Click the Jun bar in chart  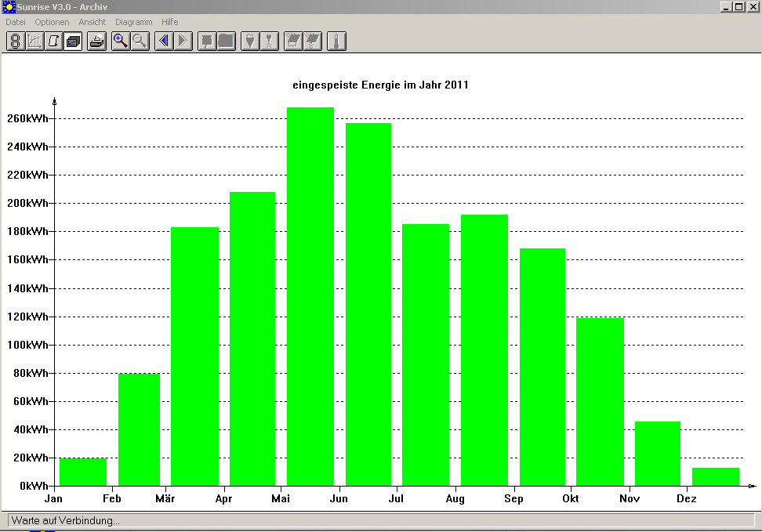click(368, 305)
